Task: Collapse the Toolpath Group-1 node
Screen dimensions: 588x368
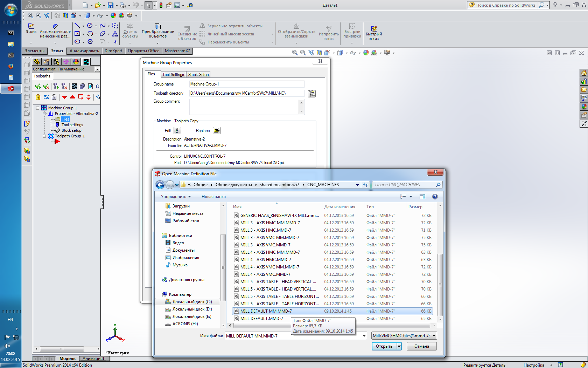Action: [x=44, y=136]
